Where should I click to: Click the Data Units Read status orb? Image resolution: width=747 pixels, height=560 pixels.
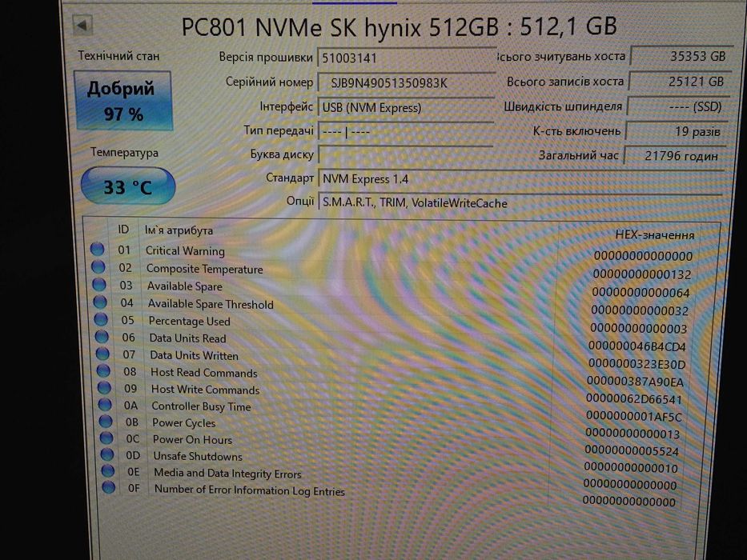102,336
